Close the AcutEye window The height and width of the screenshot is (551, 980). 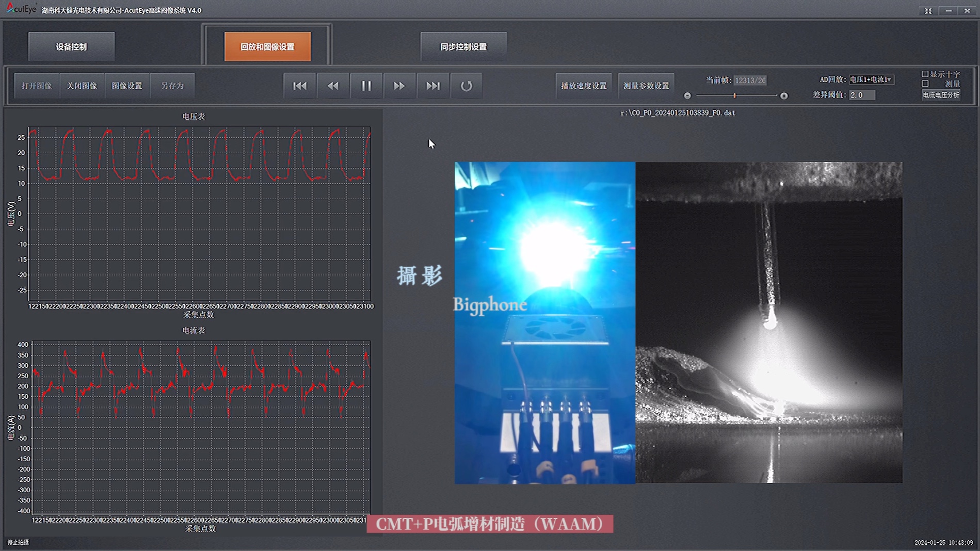coord(967,10)
